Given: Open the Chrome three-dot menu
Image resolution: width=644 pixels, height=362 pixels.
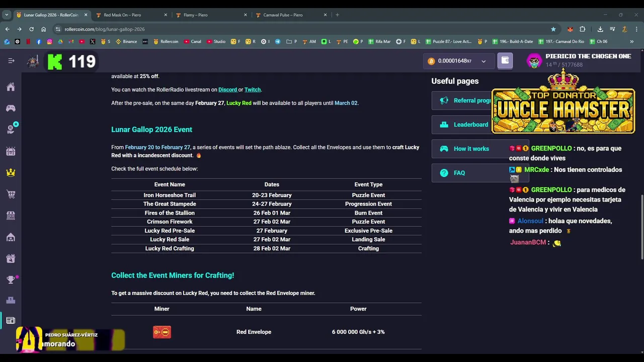Looking at the screenshot, I should pos(636,29).
